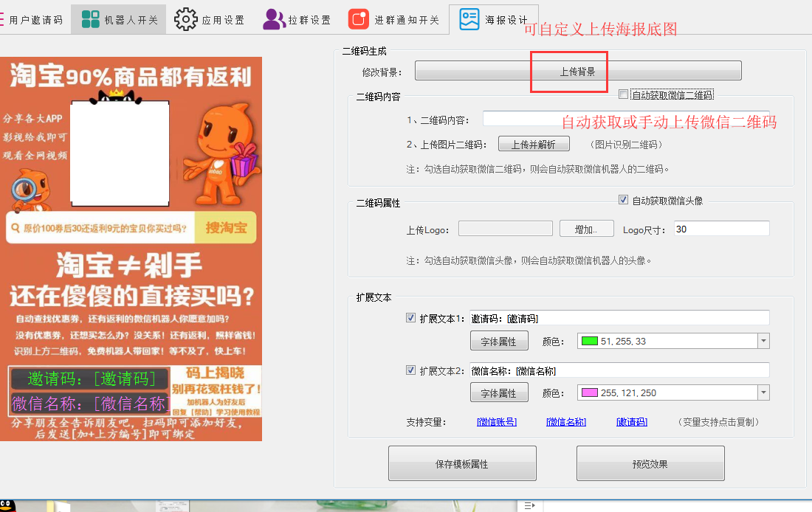Image resolution: width=812 pixels, height=512 pixels.
Task: Toggle 自动获取微信头像 checkbox
Action: point(624,200)
